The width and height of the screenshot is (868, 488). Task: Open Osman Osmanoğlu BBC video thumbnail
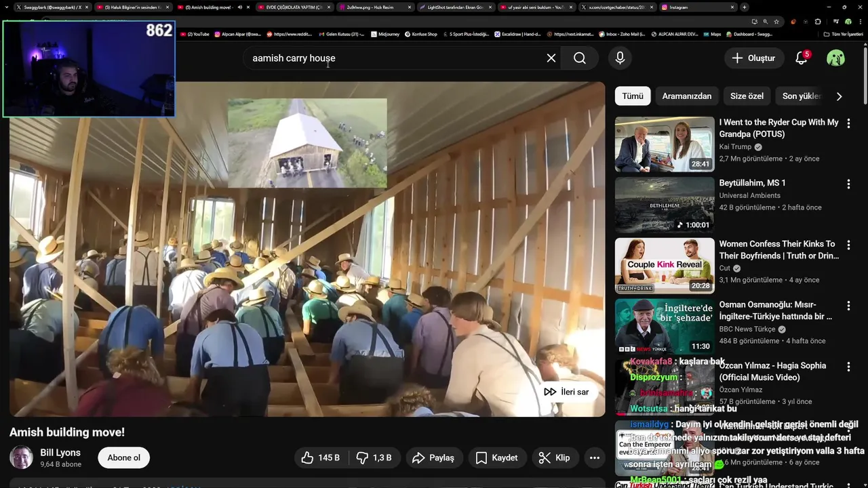pyautogui.click(x=665, y=327)
